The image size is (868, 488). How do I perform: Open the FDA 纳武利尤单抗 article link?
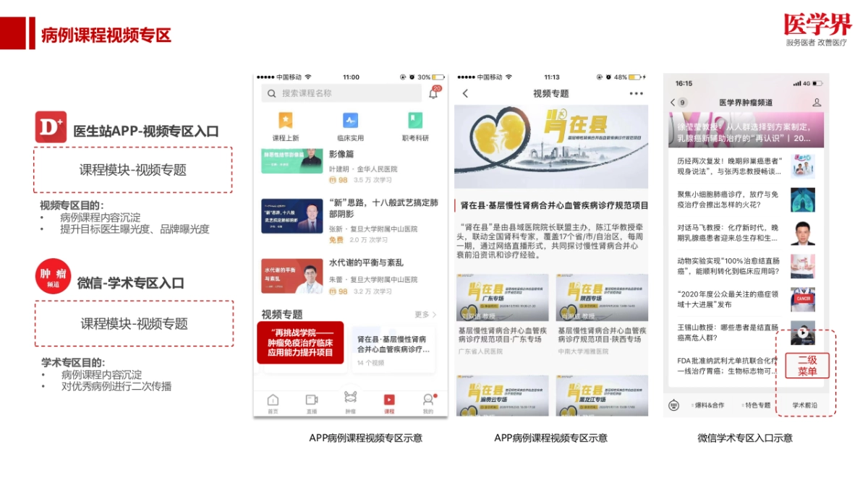click(727, 365)
